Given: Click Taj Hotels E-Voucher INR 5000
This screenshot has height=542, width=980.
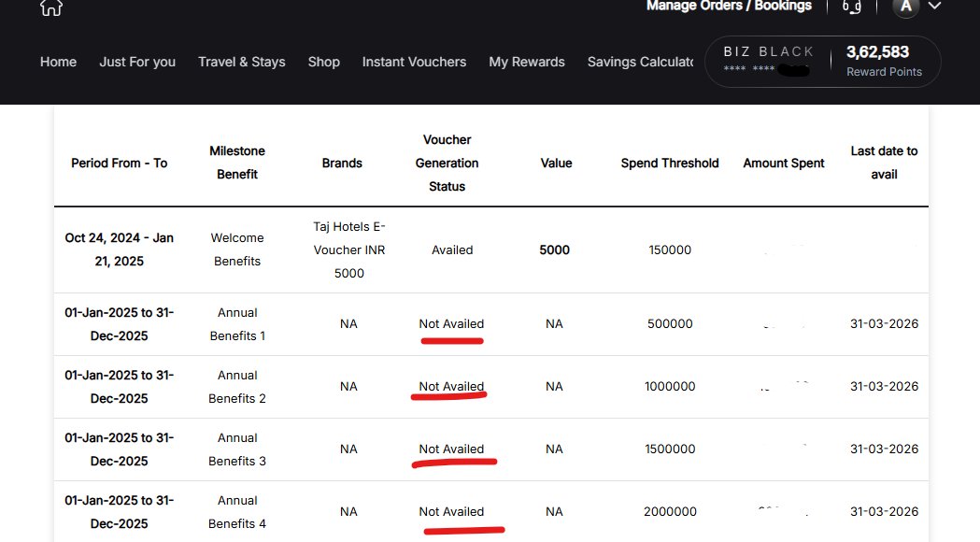Looking at the screenshot, I should coord(348,250).
